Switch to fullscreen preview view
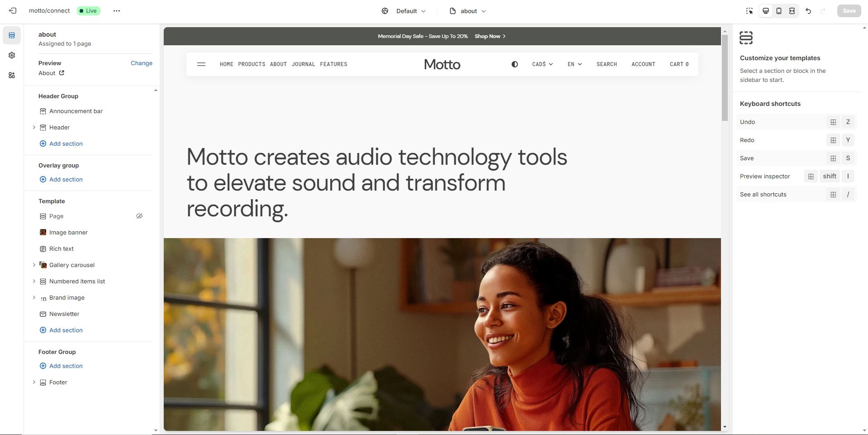This screenshot has width=868, height=435. pyautogui.click(x=792, y=11)
